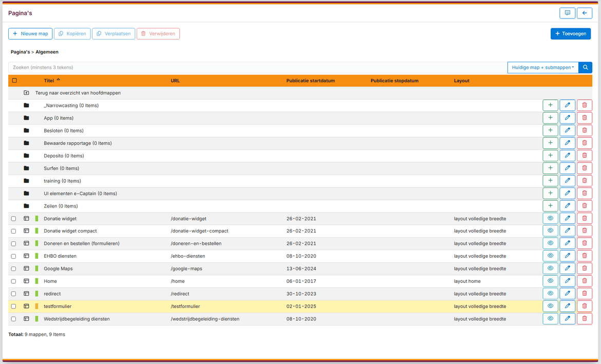Preview testformulier using the eye icon
Image resolution: width=601 pixels, height=364 pixels.
pyautogui.click(x=550, y=306)
